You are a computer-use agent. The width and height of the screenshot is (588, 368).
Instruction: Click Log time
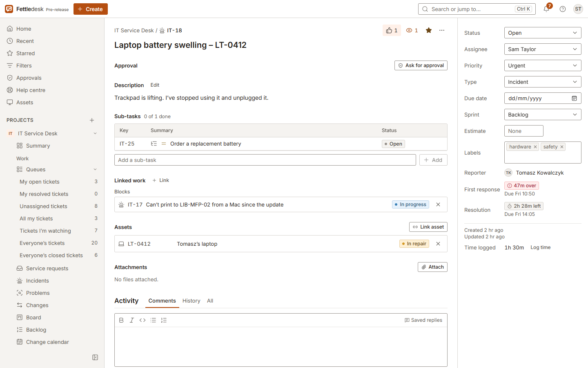(541, 247)
